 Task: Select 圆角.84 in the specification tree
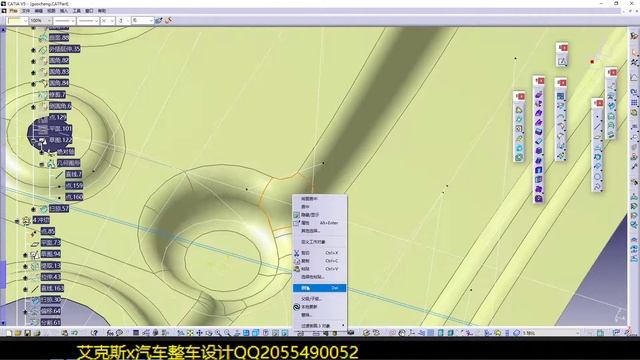point(59,83)
